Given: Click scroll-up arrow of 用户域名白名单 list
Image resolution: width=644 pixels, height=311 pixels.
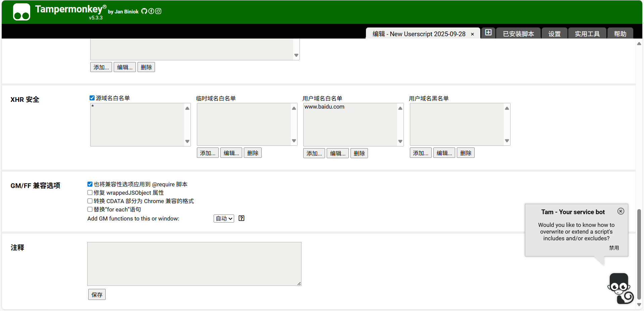Looking at the screenshot, I should click(400, 108).
